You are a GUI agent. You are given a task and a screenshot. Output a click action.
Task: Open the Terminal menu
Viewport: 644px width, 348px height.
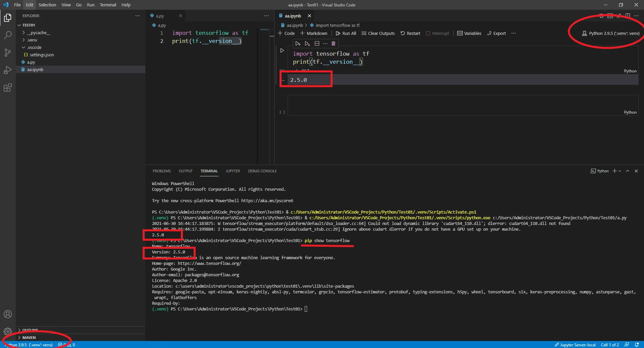pos(108,5)
